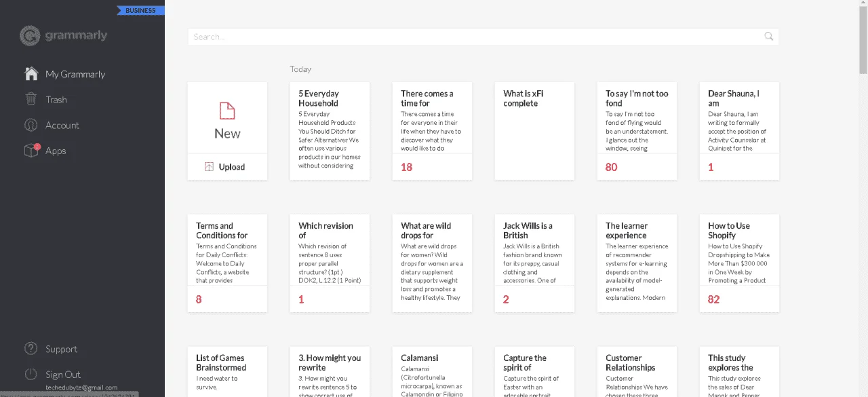Screen dimensions: 868x397
Task: Open the Apps box icon
Action: coord(31,150)
